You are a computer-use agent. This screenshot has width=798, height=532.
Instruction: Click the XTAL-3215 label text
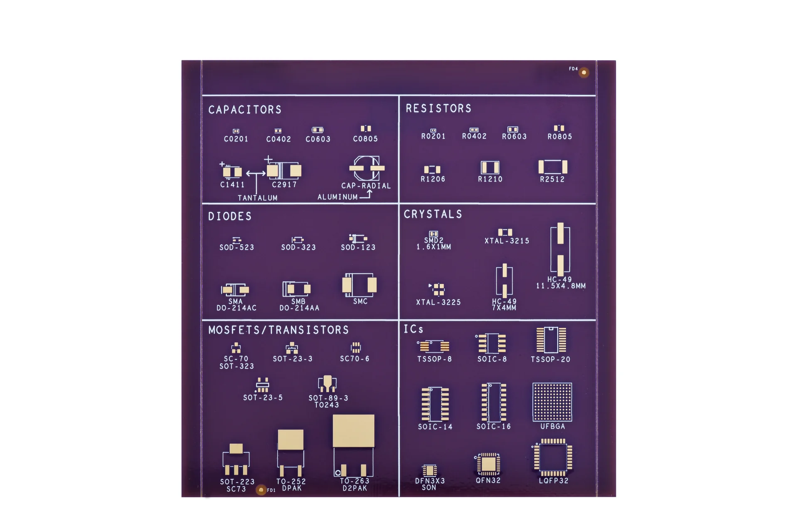pos(507,241)
